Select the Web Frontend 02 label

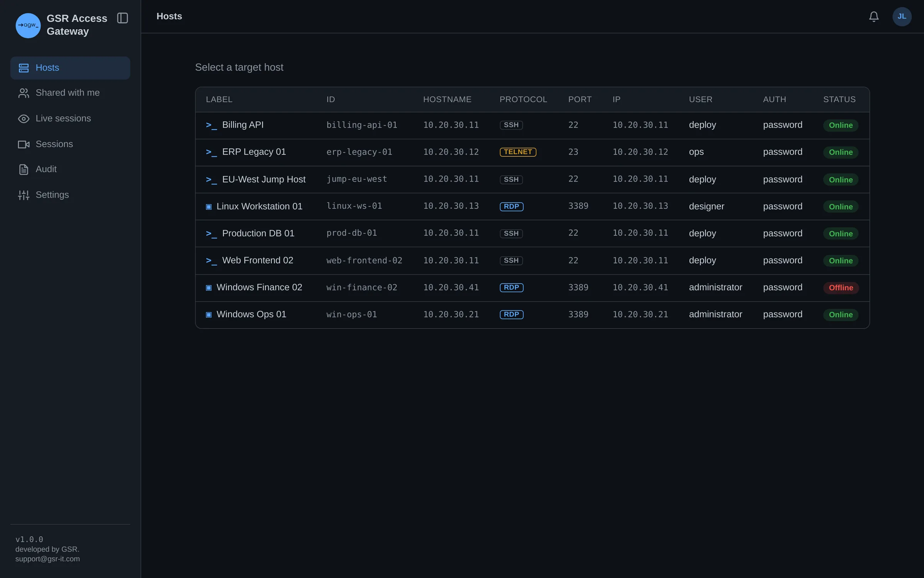coord(258,260)
